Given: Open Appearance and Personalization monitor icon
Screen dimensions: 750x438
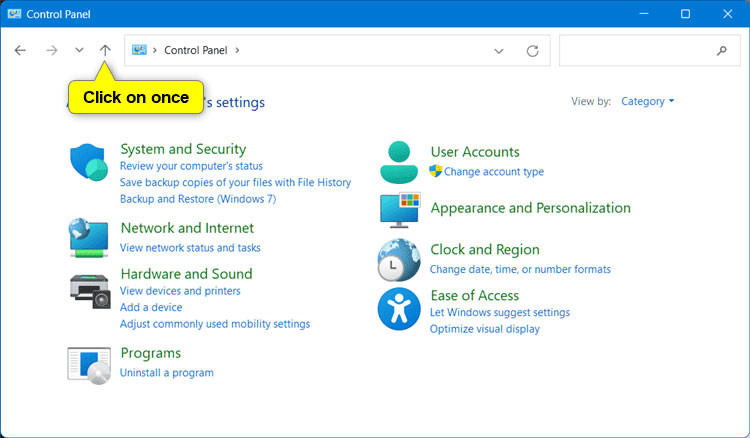Looking at the screenshot, I should [x=399, y=210].
